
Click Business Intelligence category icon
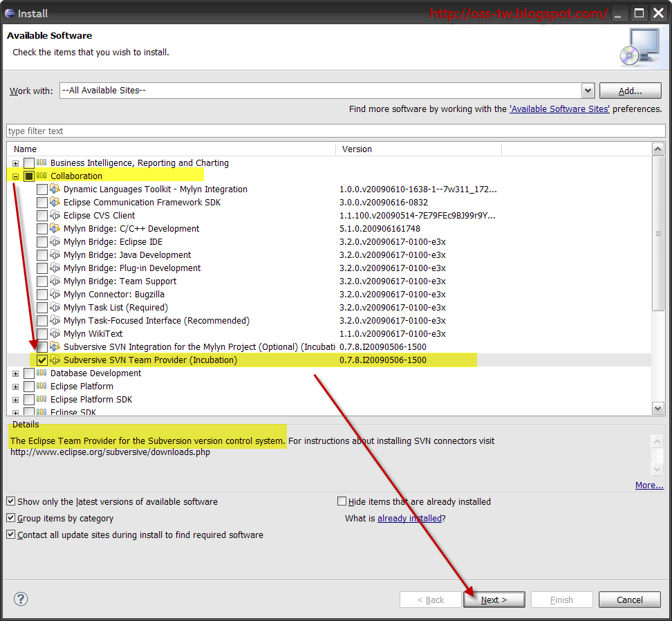tap(41, 163)
